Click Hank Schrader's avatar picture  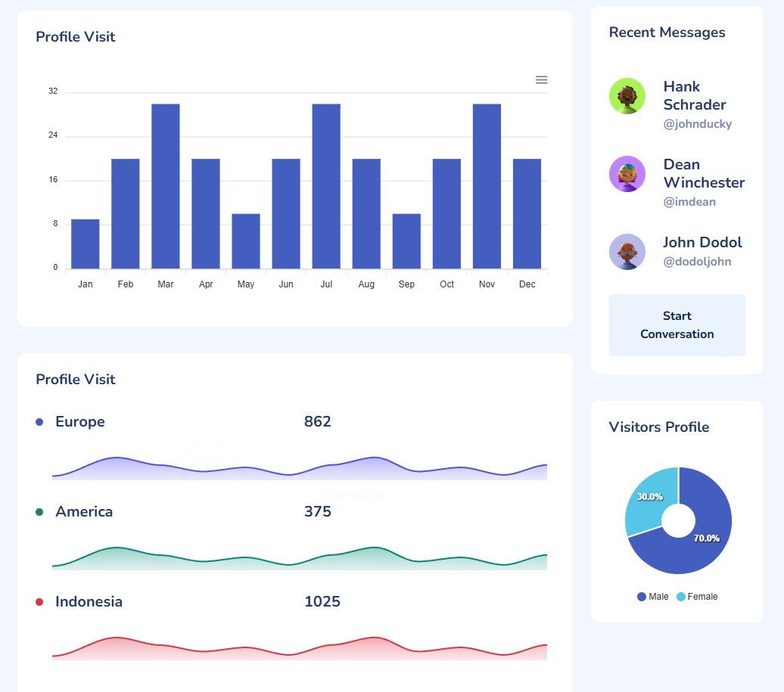pos(627,96)
